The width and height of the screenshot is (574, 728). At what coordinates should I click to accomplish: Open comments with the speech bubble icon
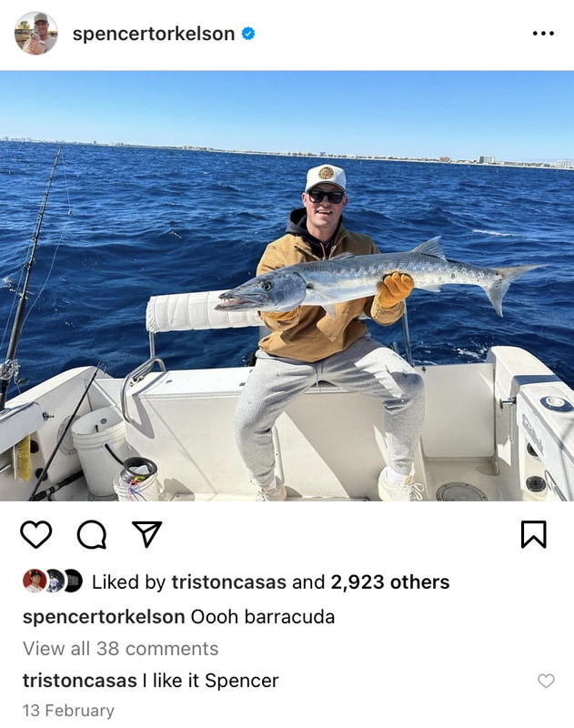pyautogui.click(x=92, y=535)
